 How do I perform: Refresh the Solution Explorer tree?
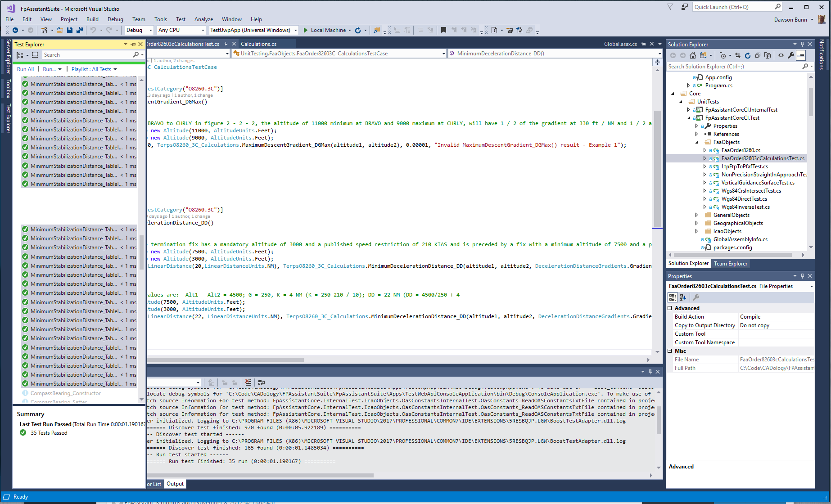click(x=748, y=55)
